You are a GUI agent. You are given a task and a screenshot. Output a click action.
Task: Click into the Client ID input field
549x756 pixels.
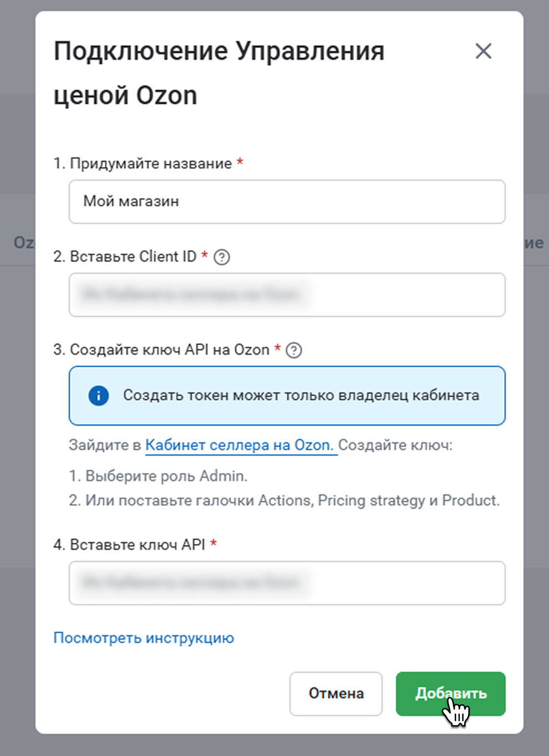click(x=287, y=295)
